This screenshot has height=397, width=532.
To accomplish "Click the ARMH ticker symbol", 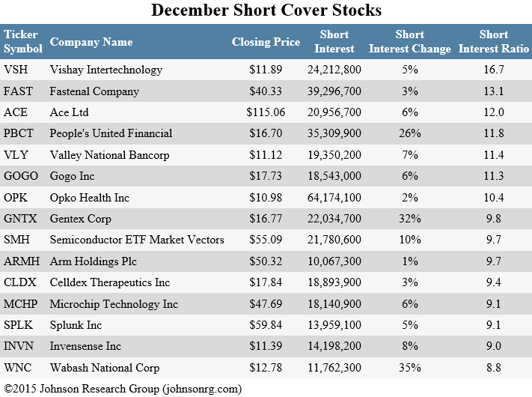I will [x=22, y=261].
